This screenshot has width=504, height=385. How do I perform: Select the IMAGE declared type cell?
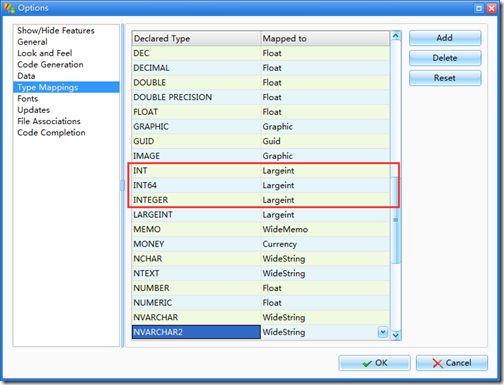click(196, 156)
